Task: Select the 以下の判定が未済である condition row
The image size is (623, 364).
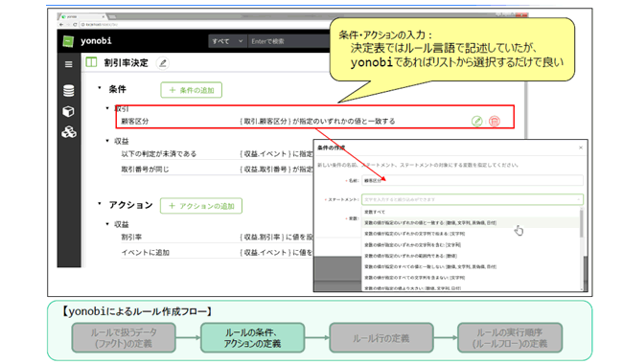Action: coord(217,153)
